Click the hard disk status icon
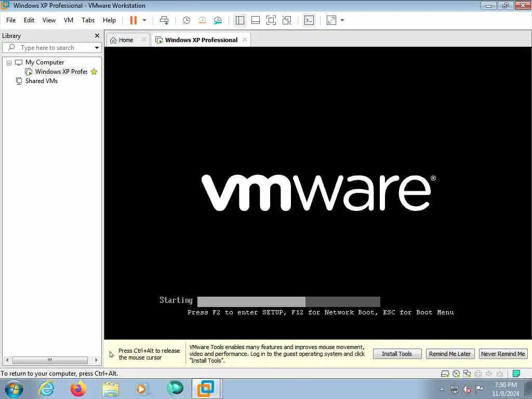532x399 pixels. [x=445, y=374]
